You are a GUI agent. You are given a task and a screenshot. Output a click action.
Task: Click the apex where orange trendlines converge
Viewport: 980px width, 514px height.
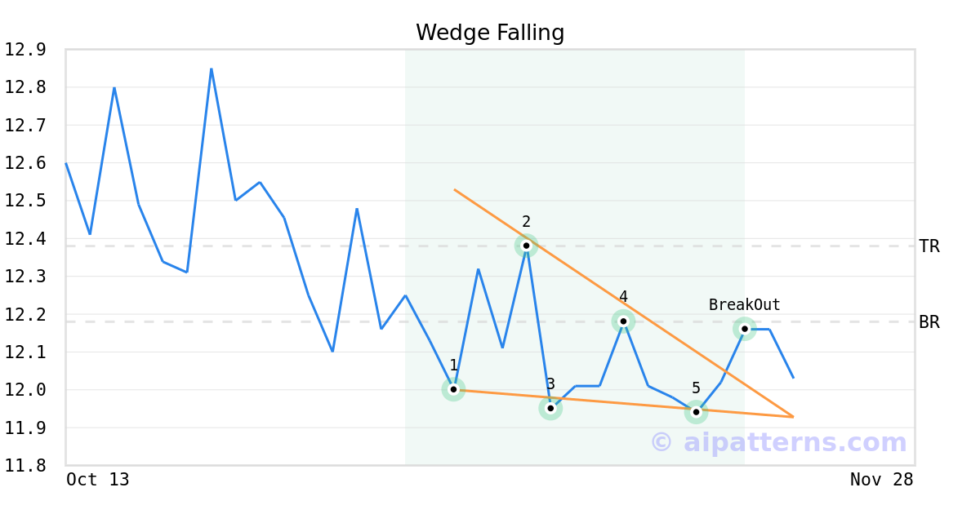point(793,417)
